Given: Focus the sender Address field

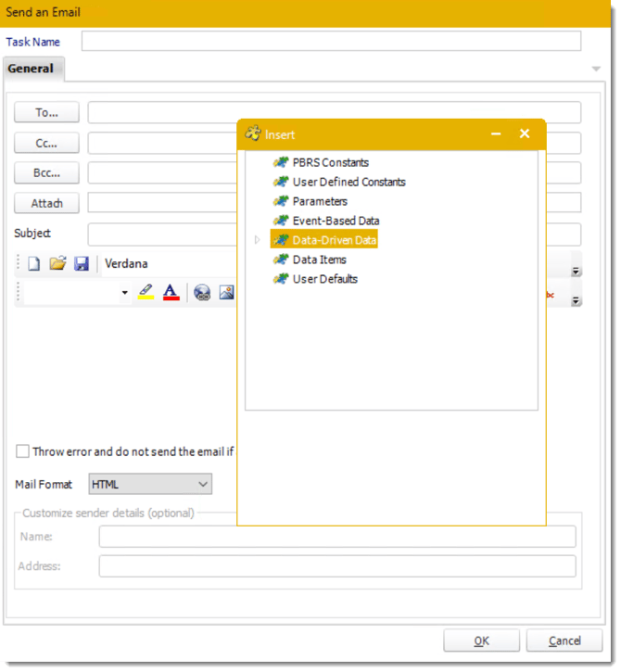Looking at the screenshot, I should 337,566.
